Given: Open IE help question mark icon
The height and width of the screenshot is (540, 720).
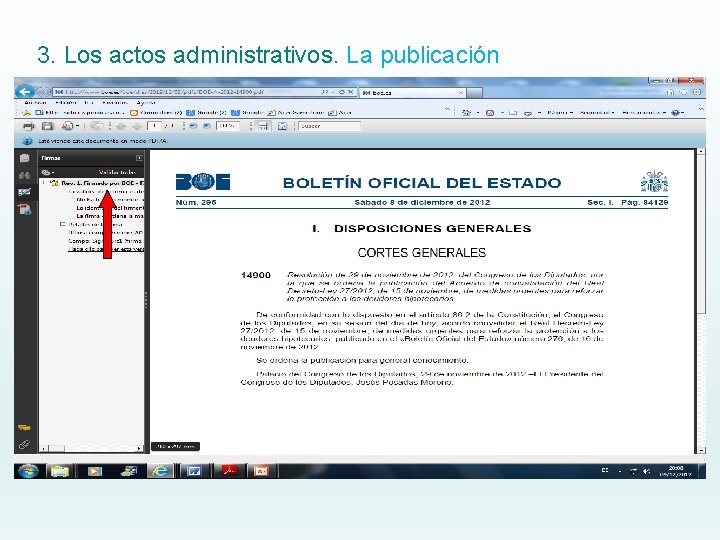Looking at the screenshot, I should tap(675, 112).
